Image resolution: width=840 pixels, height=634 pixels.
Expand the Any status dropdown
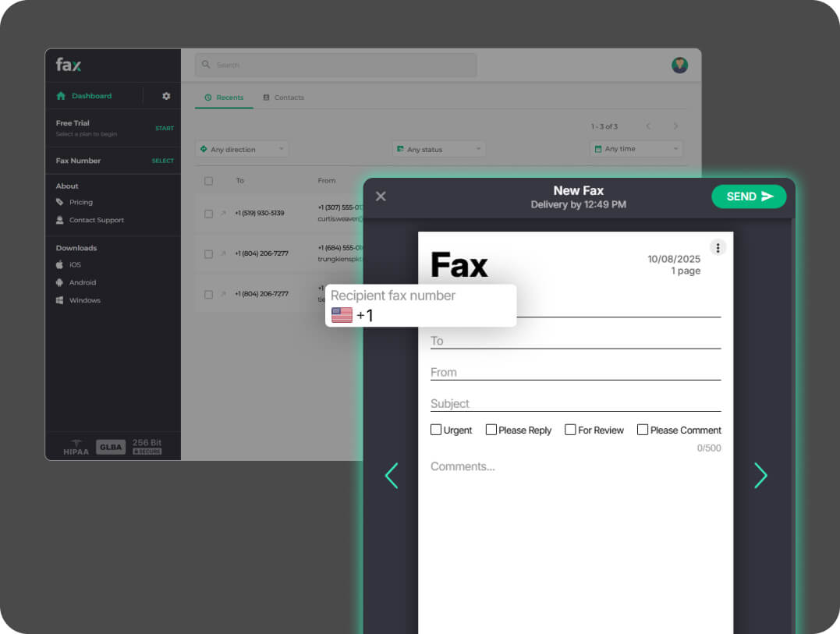tap(438, 148)
